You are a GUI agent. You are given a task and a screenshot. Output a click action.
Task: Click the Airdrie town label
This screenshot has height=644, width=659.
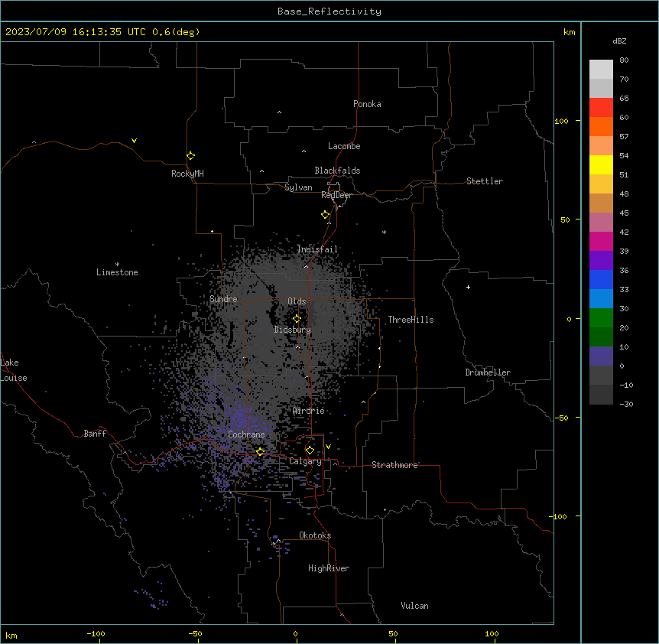pyautogui.click(x=309, y=411)
